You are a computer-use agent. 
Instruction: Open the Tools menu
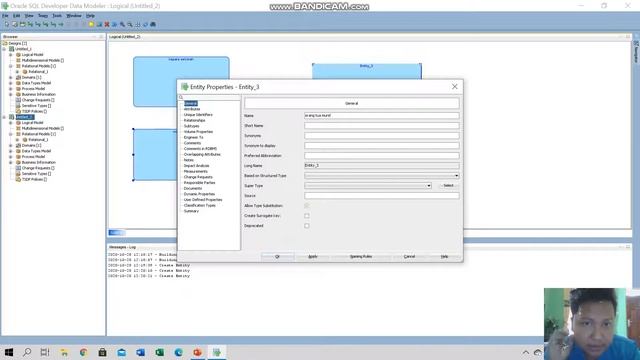pyautogui.click(x=57, y=16)
